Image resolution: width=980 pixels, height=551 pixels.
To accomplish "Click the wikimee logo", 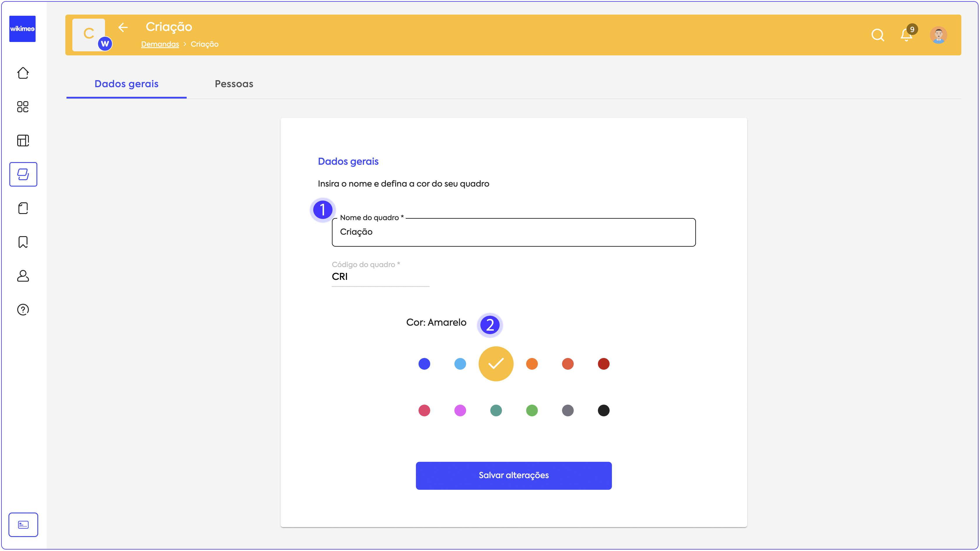I will point(22,29).
